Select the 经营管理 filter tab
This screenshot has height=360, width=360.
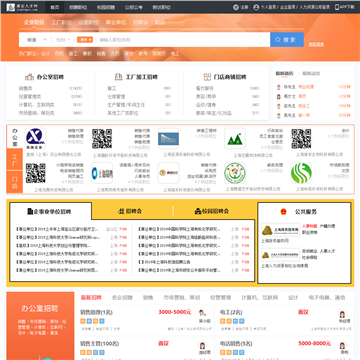[x=220, y=298]
